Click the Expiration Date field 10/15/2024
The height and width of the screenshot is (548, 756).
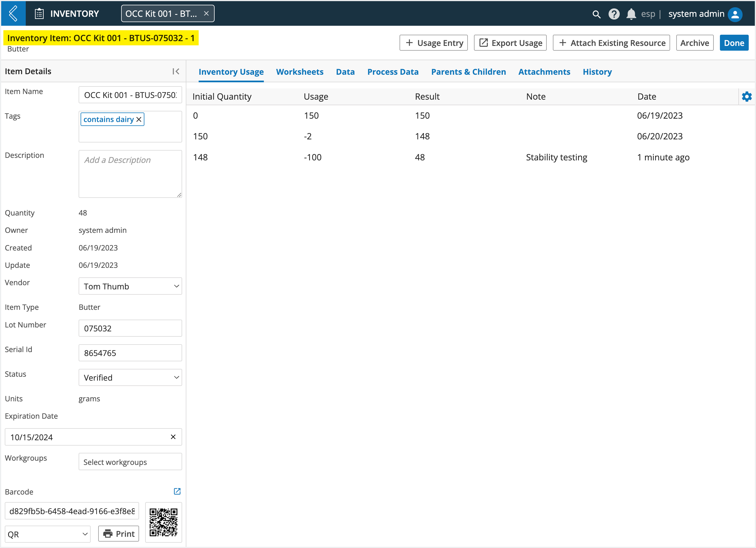pos(93,437)
